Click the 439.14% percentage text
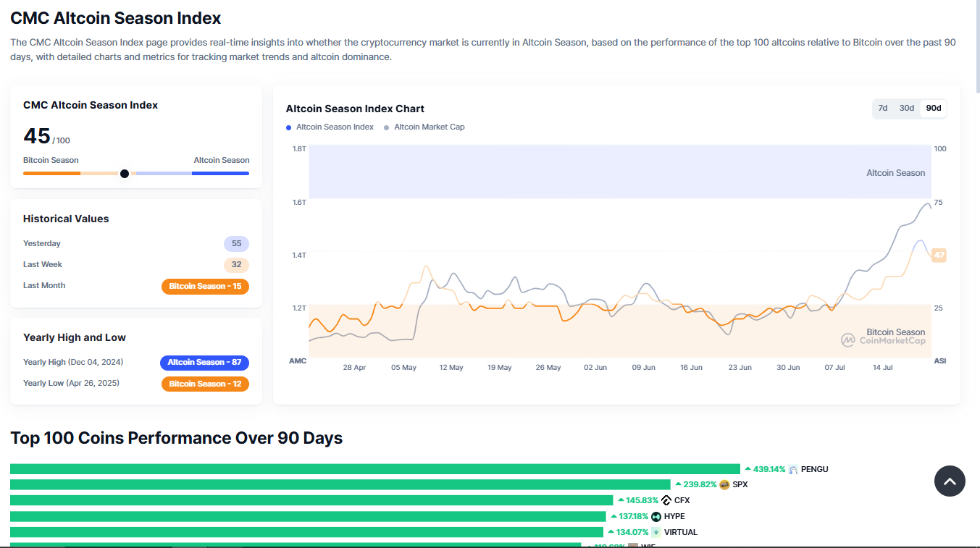The image size is (980, 548). point(769,469)
